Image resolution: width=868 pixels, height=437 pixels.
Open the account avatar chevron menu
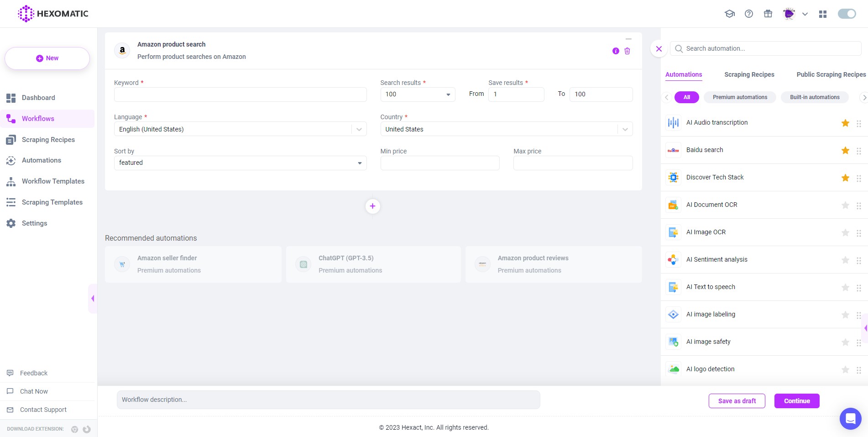pyautogui.click(x=805, y=14)
